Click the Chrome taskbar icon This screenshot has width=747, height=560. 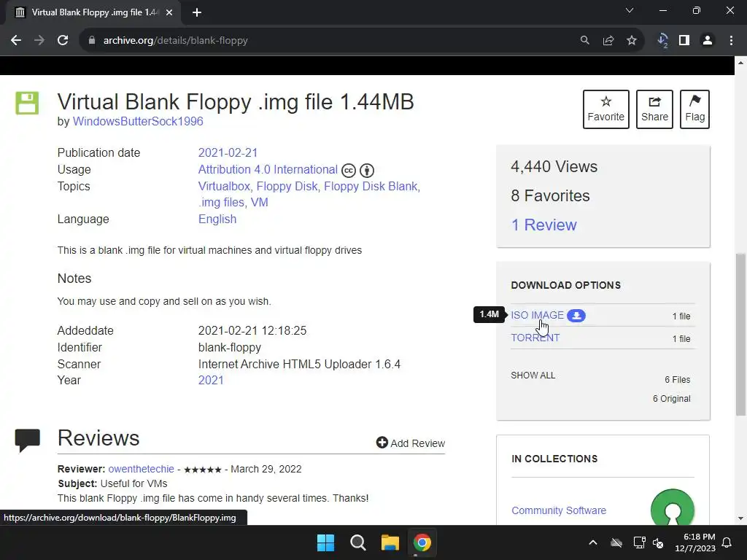[x=422, y=542]
